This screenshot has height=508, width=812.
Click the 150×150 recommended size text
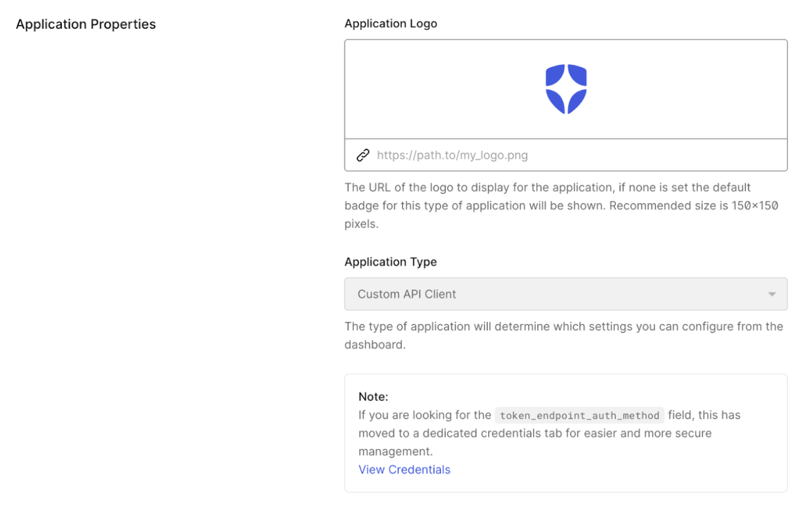755,206
